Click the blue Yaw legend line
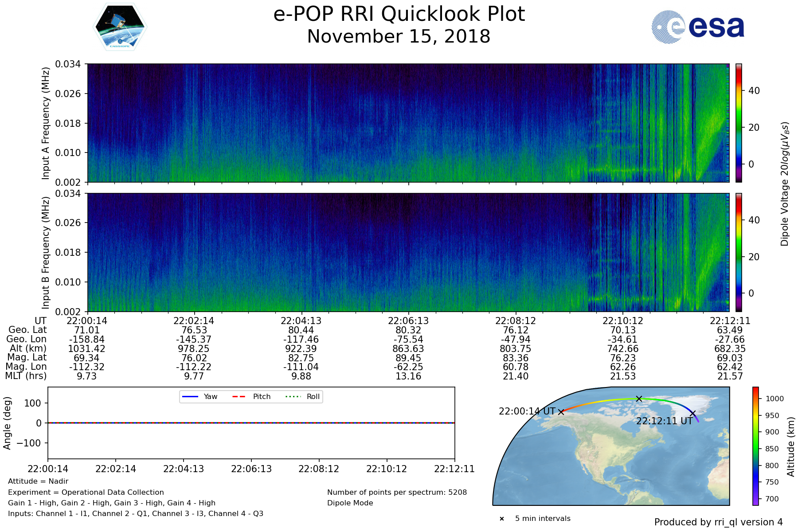 tap(190, 396)
